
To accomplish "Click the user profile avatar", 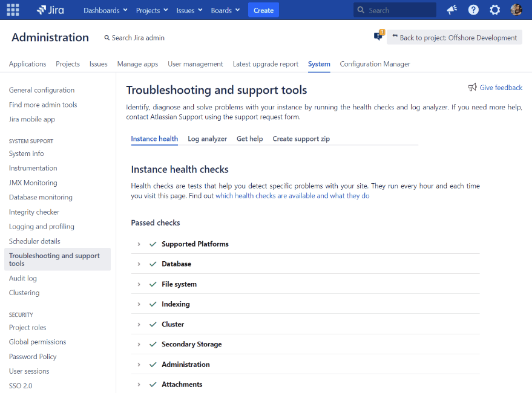I will coord(516,10).
